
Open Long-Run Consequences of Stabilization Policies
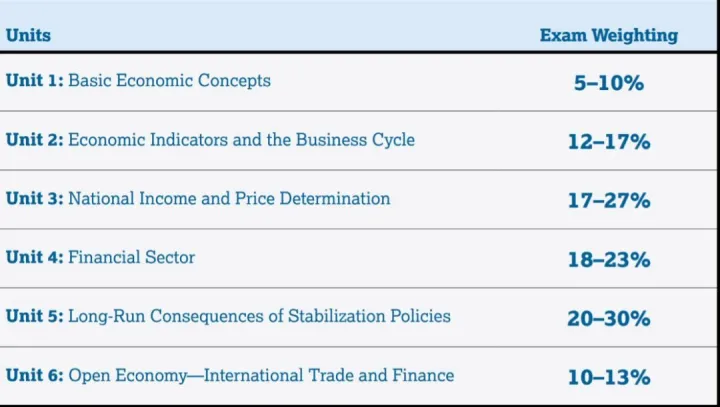tap(259, 316)
